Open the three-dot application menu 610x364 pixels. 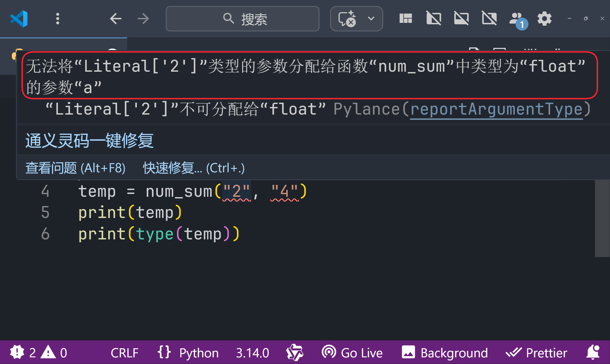coord(58,19)
